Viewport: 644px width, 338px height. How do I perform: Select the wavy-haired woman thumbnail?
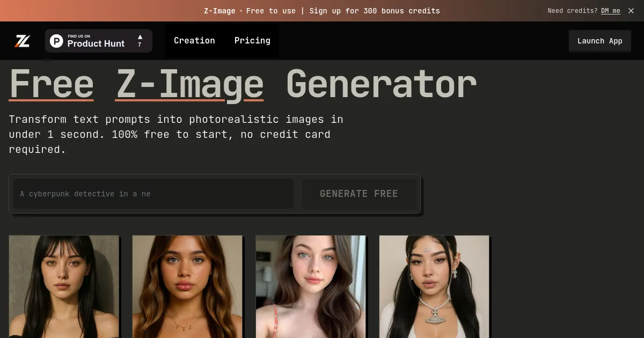pos(187,286)
